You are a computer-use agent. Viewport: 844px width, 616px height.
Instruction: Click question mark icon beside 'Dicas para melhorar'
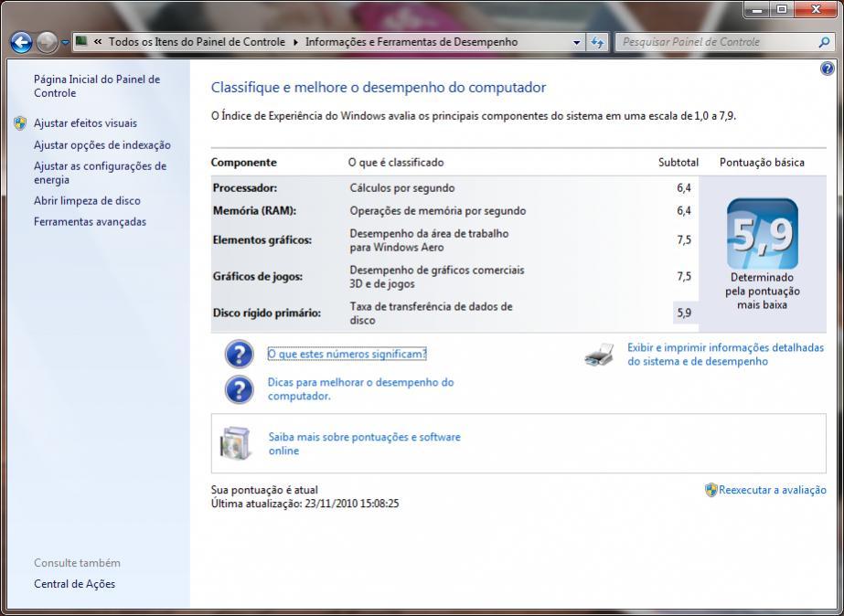click(239, 389)
